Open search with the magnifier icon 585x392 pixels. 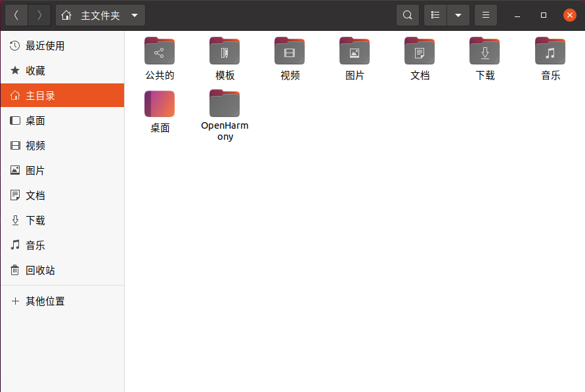point(408,15)
